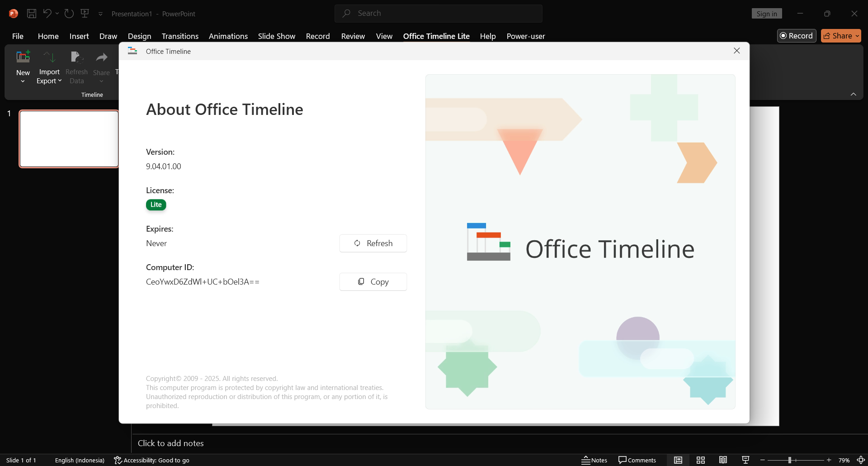Viewport: 868px width, 466px height.
Task: Open Accessibility: Good to go checker
Action: click(152, 460)
